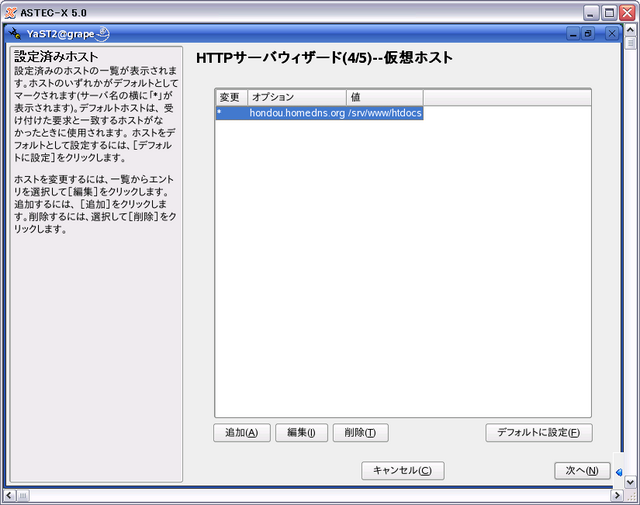The image size is (640, 505).
Task: Click the オプション column header
Action: coord(297,98)
